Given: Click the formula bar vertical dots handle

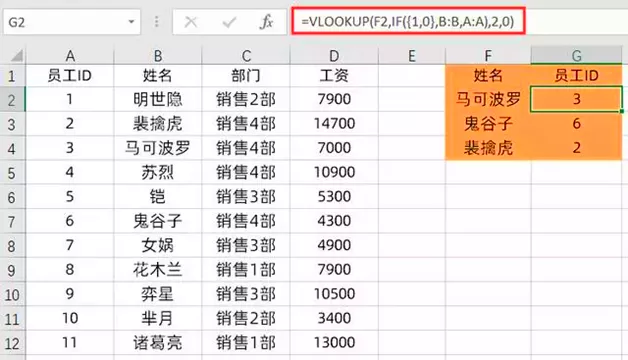Looking at the screenshot, I should (x=157, y=22).
